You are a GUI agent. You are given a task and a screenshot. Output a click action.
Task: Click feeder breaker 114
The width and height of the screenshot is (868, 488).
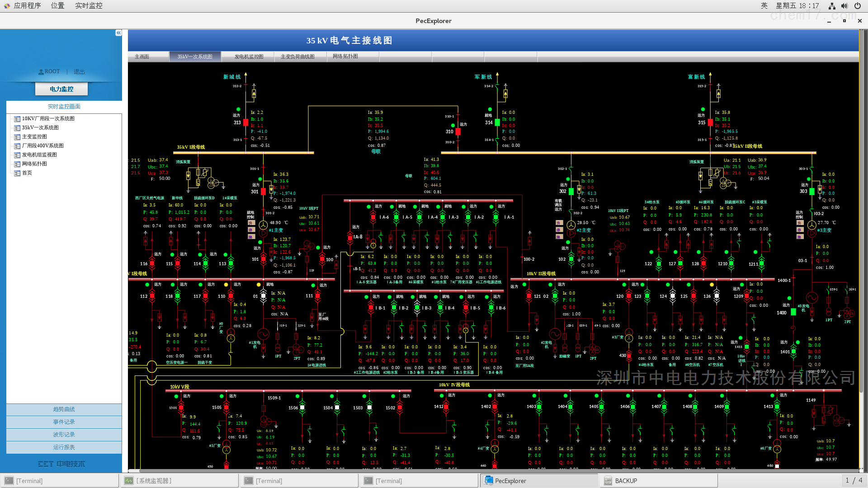tap(205, 263)
